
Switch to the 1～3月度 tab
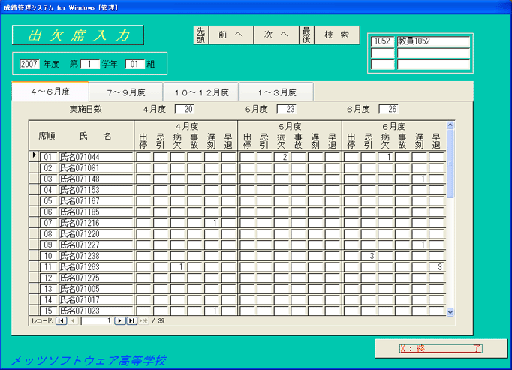pyautogui.click(x=276, y=92)
